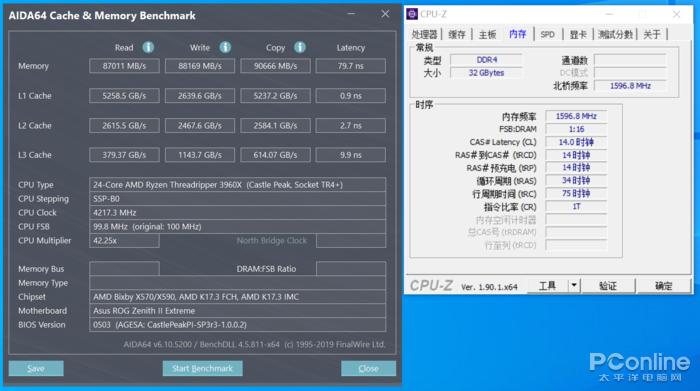Click the tRP value 14 时钟
Viewport: 700px width, 391px height.
tap(576, 168)
